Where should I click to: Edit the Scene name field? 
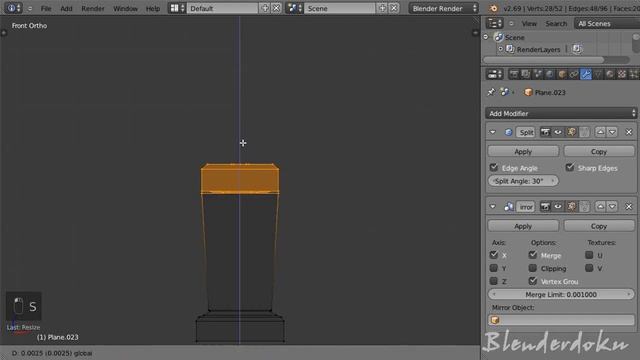340,8
